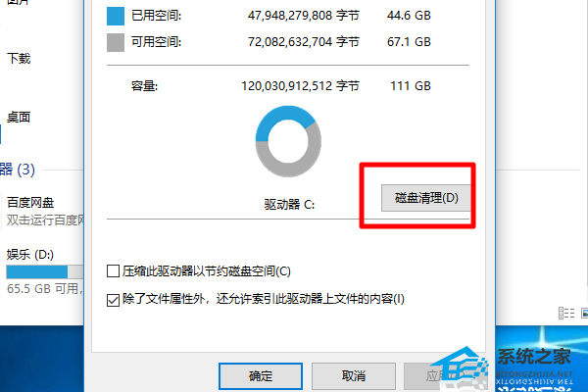Click the 驱动器 C: label
Viewport: 588px width, 392px height.
click(x=289, y=205)
